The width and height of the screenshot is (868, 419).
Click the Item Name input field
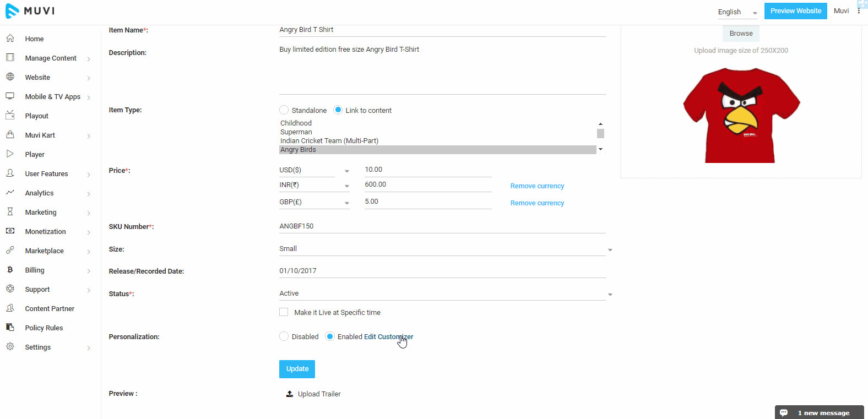click(442, 30)
